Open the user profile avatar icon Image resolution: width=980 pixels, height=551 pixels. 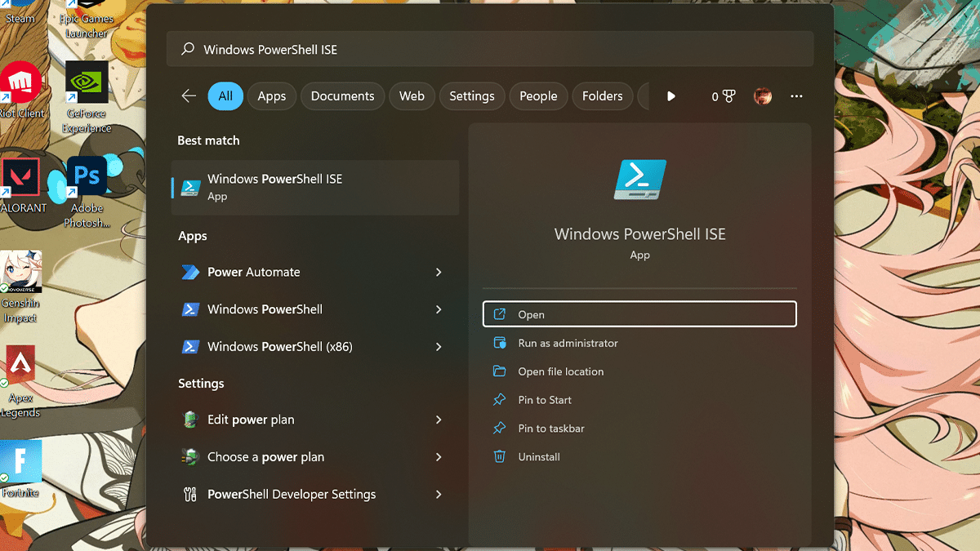click(763, 96)
